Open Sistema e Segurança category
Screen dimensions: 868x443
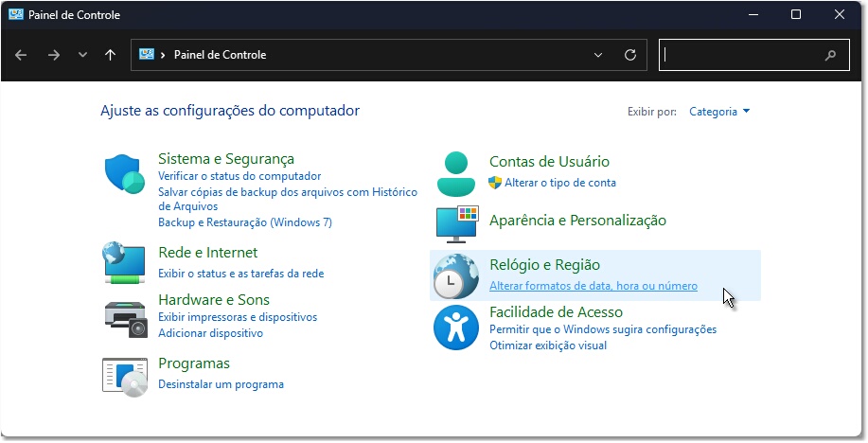(226, 159)
